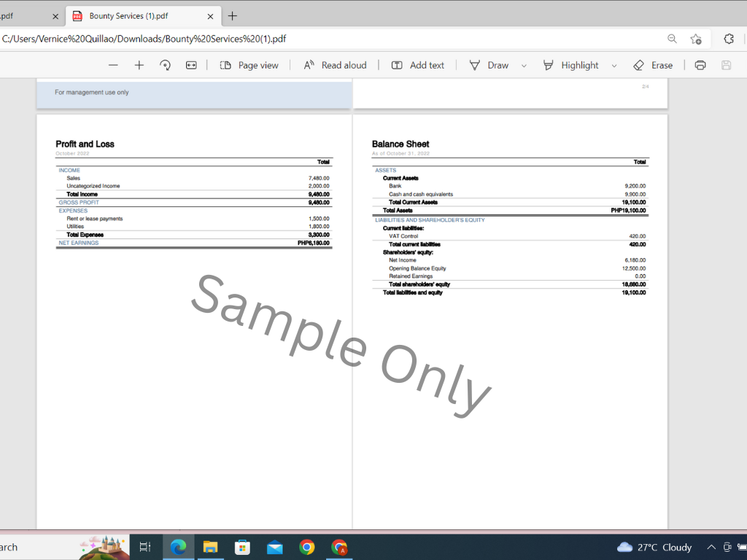
Task: Open Task View on the taskbar
Action: pyautogui.click(x=145, y=547)
